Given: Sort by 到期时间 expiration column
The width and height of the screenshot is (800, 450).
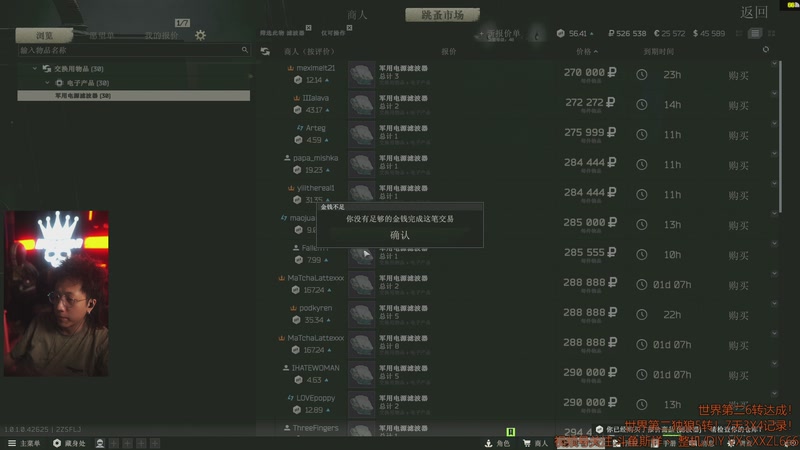Looking at the screenshot, I should click(659, 52).
